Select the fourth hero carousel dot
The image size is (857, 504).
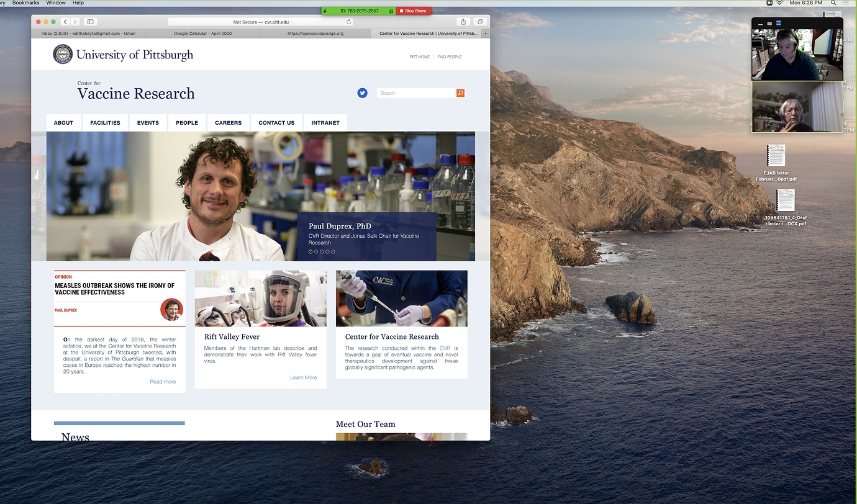coord(327,251)
